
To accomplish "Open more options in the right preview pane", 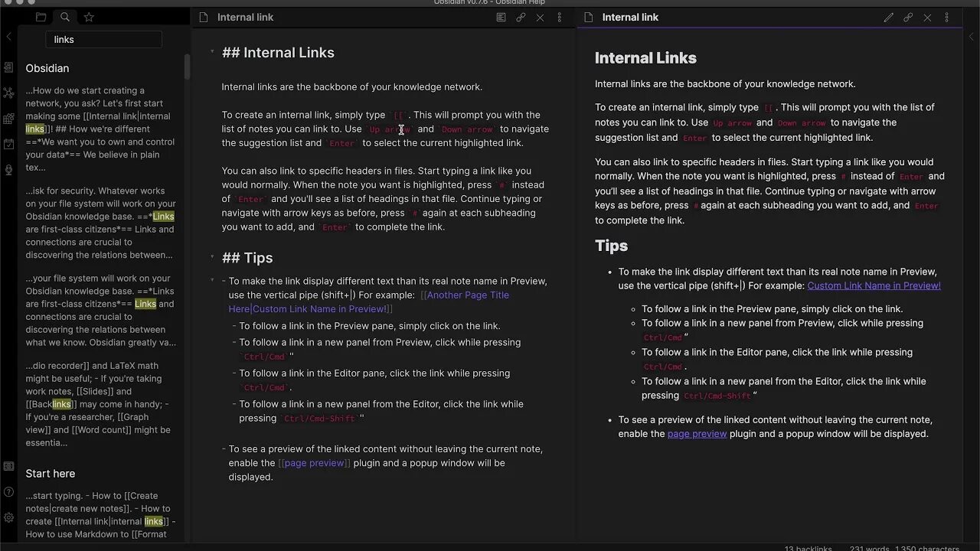I will [x=947, y=17].
